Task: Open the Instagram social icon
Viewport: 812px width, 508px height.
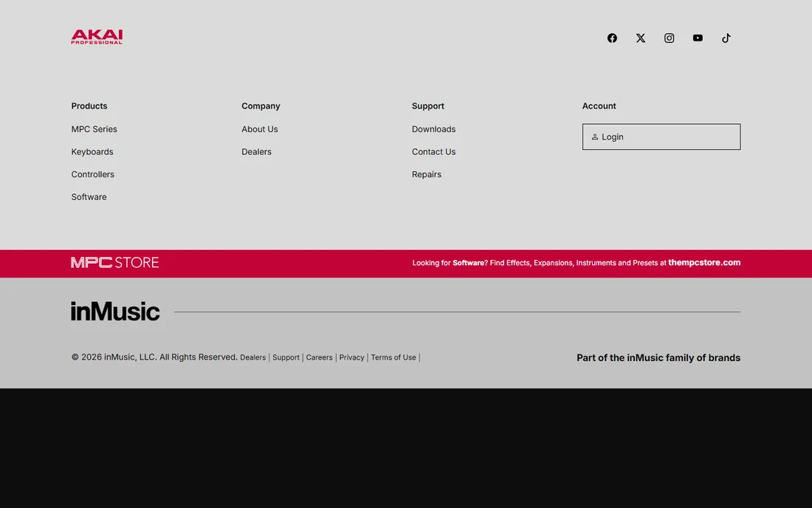Action: point(669,38)
